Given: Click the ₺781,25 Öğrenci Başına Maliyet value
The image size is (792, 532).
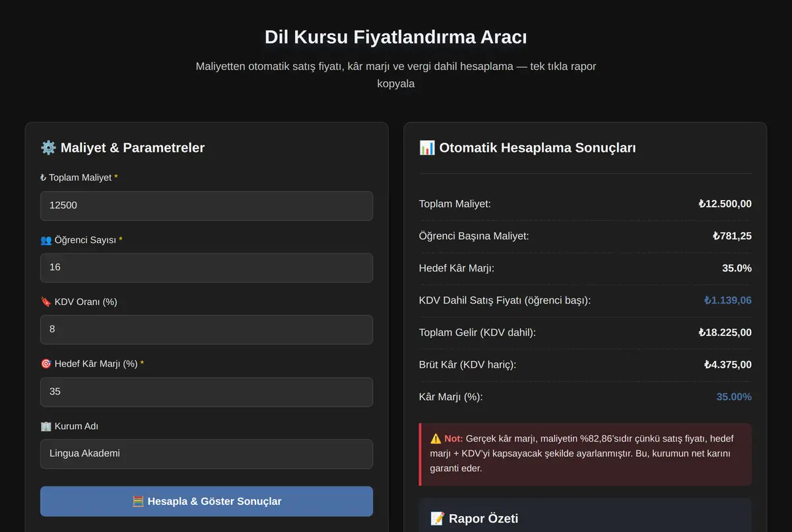Looking at the screenshot, I should click(732, 236).
